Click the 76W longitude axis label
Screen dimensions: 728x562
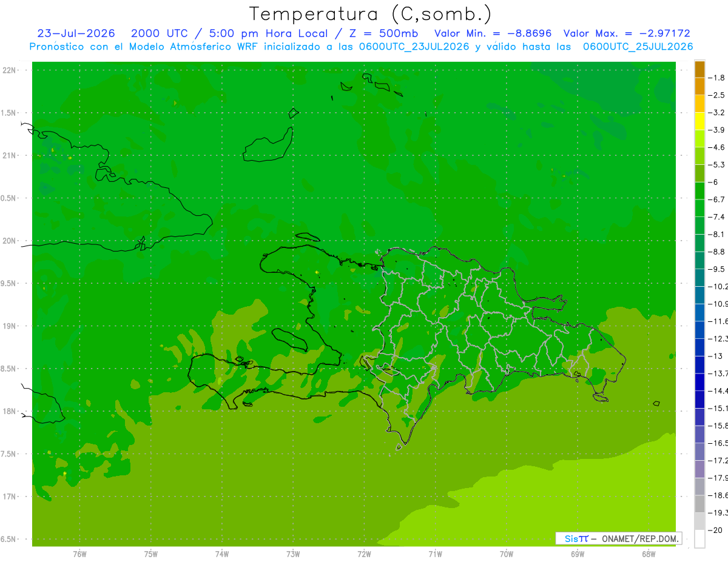(x=79, y=554)
